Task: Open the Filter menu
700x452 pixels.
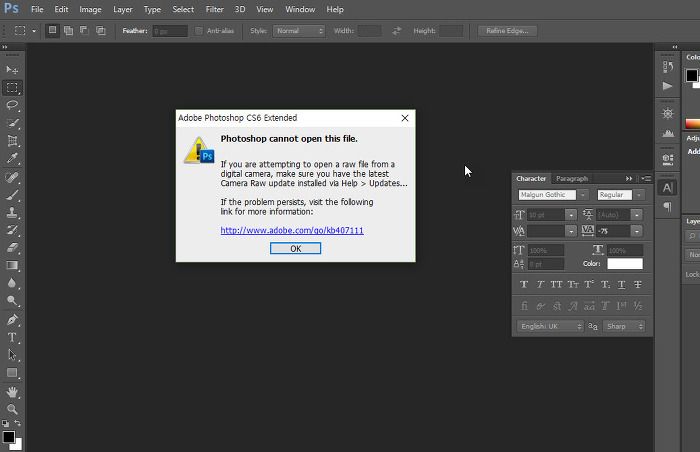Action: 215,9
